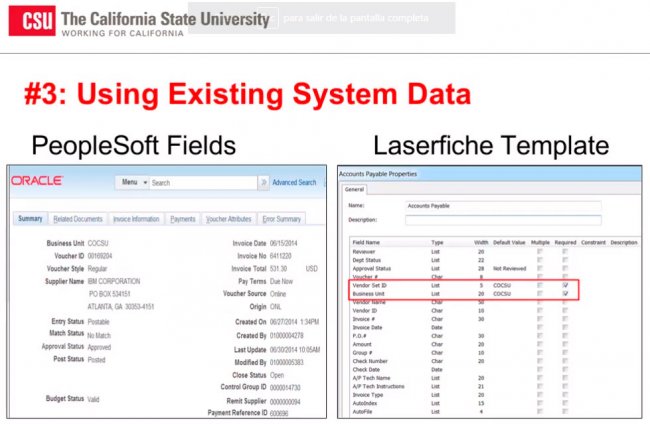The image size is (650, 424).
Task: Open the Invoice Information tab
Action: click(135, 219)
